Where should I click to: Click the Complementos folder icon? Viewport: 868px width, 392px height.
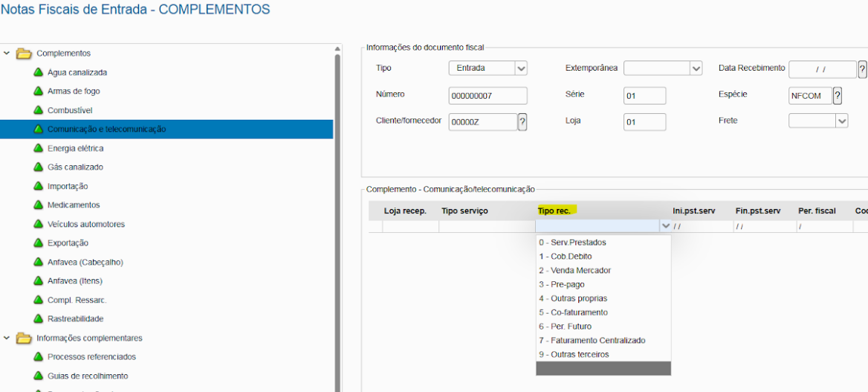click(23, 54)
